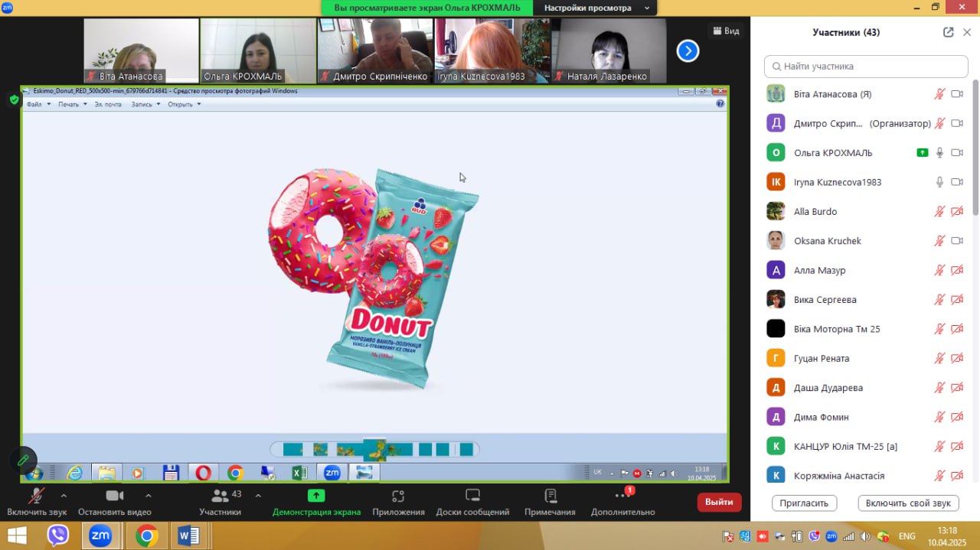This screenshot has height=550, width=980.
Task: Stop video with Остановить видео button
Action: [x=115, y=501]
